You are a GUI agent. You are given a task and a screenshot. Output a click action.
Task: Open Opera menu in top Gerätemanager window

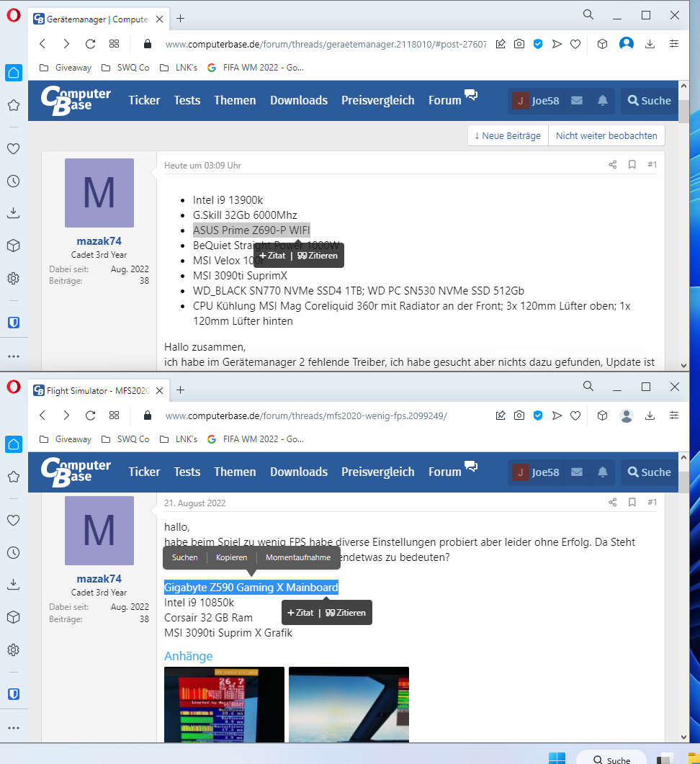tap(14, 15)
